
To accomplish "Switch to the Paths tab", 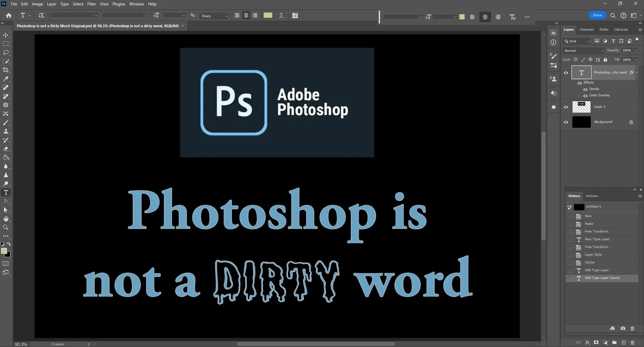I will click(604, 30).
